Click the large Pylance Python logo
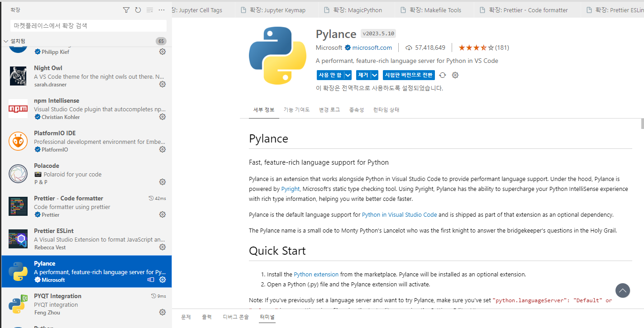 pyautogui.click(x=277, y=56)
